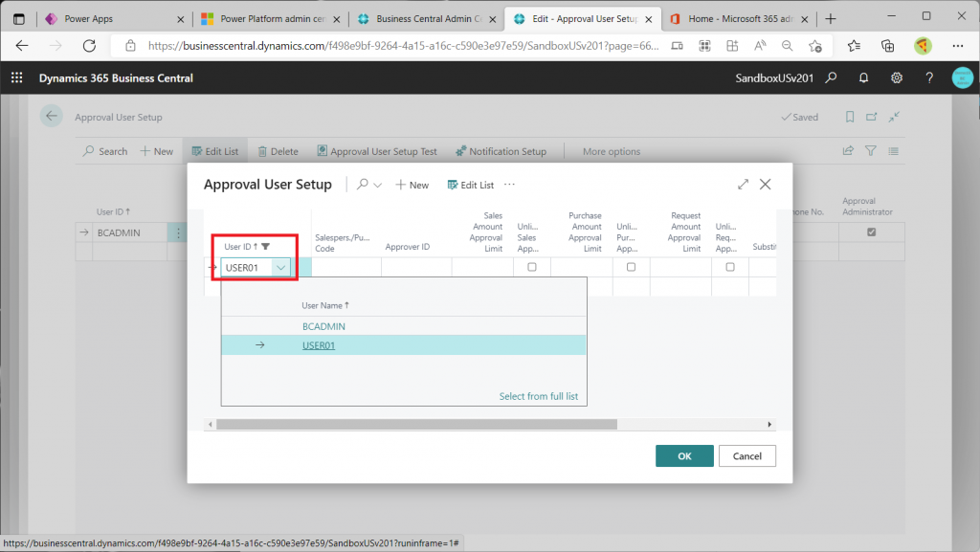Expand the dialog search options chevron
980x552 pixels.
[x=377, y=185]
